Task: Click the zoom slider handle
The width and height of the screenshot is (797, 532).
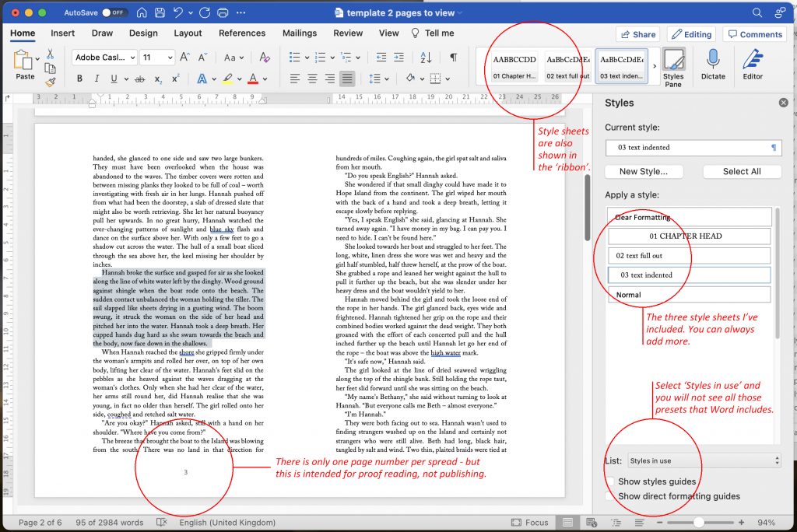Action: (699, 523)
